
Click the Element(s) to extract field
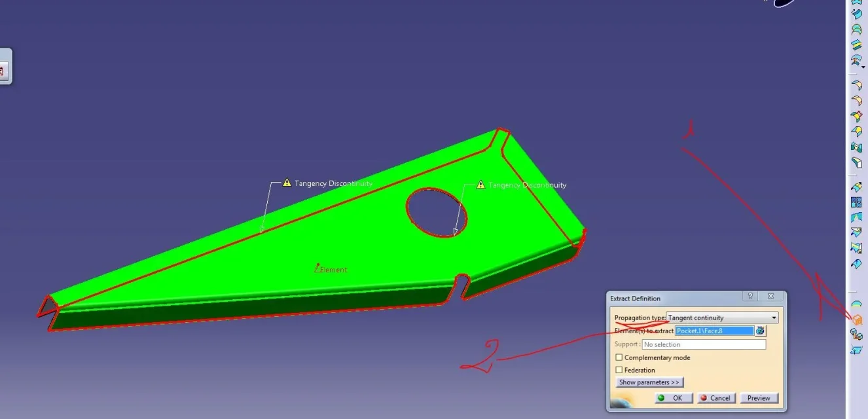(714, 331)
